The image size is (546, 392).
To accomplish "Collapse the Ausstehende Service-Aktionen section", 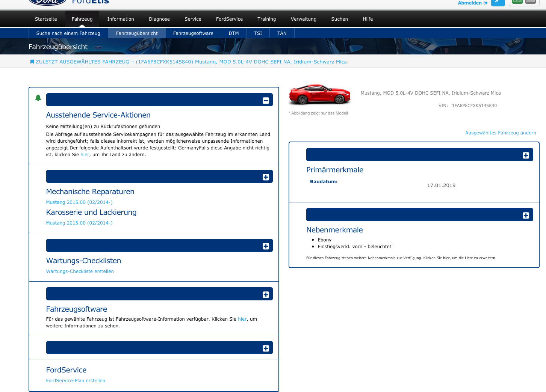I will coord(266,100).
